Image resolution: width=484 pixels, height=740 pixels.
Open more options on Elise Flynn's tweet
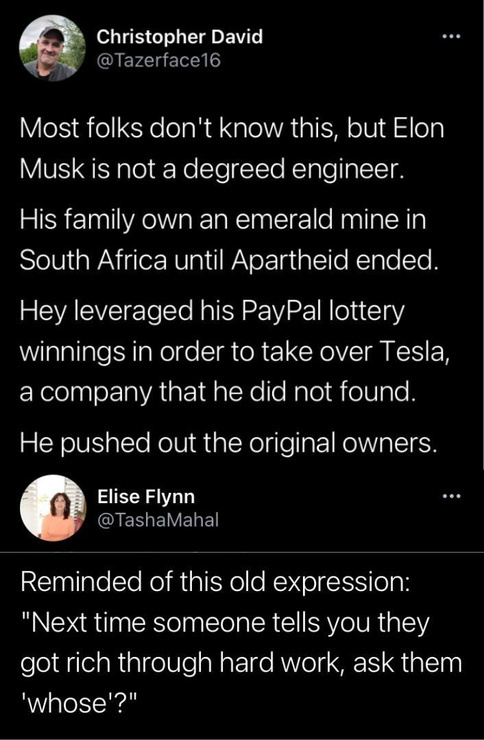[451, 496]
